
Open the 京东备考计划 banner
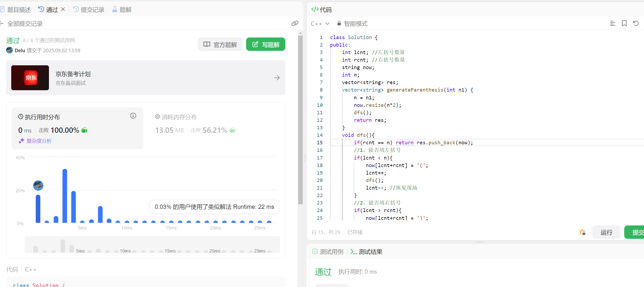(x=146, y=78)
